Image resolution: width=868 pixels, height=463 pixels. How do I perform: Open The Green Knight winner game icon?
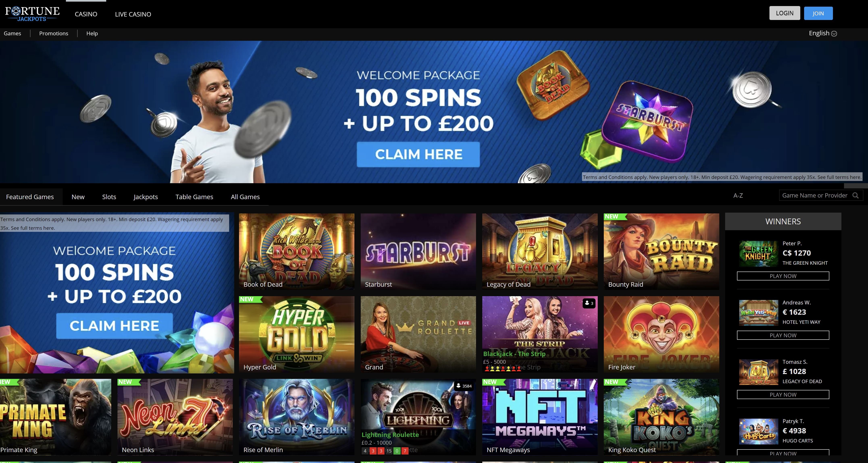tap(759, 254)
